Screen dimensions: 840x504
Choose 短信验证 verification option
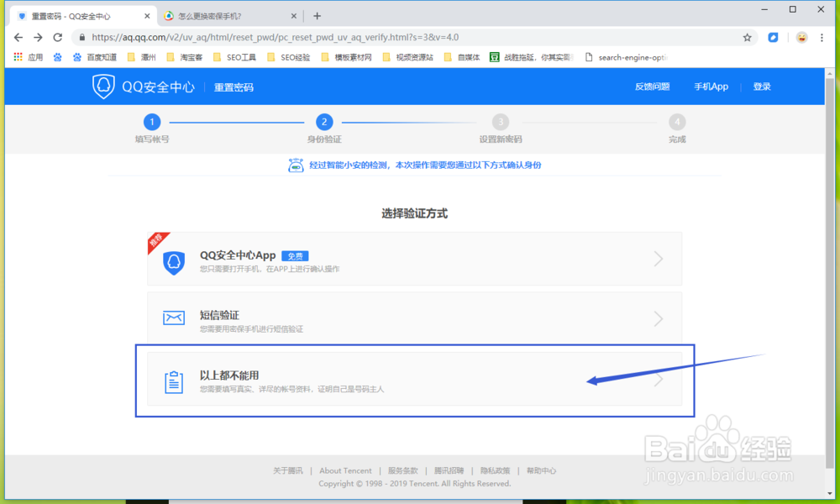point(415,318)
